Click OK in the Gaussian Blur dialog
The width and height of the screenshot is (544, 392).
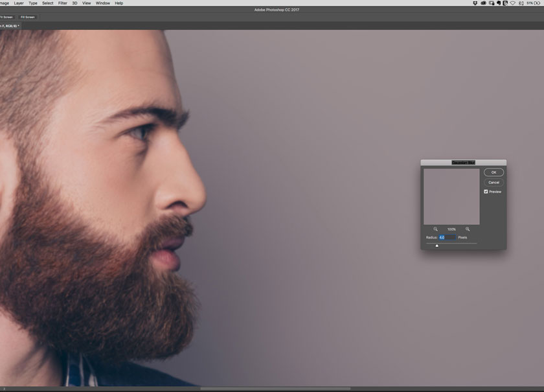tap(493, 172)
